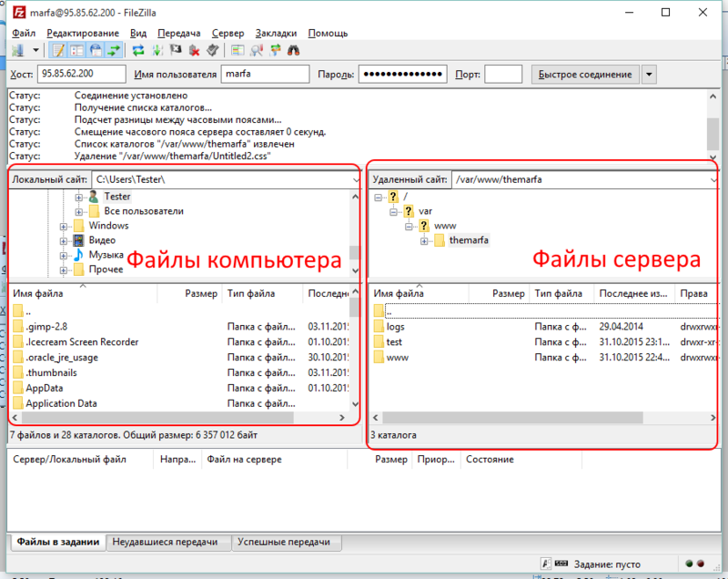This screenshot has height=579, width=728.
Task: Open the Файл menu
Action: 24,33
